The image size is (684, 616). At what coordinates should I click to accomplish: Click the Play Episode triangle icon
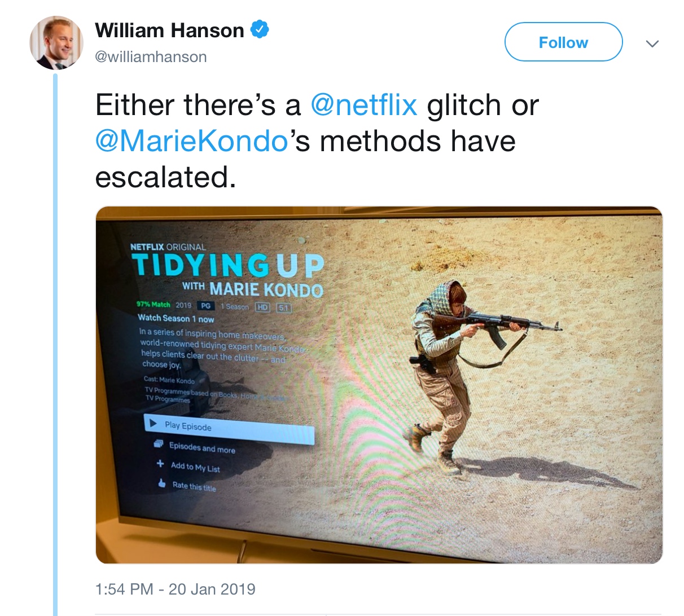[153, 423]
